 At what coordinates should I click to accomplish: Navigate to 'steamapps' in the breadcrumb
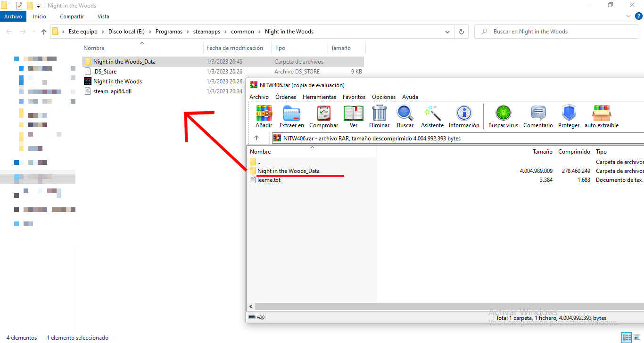coord(206,32)
